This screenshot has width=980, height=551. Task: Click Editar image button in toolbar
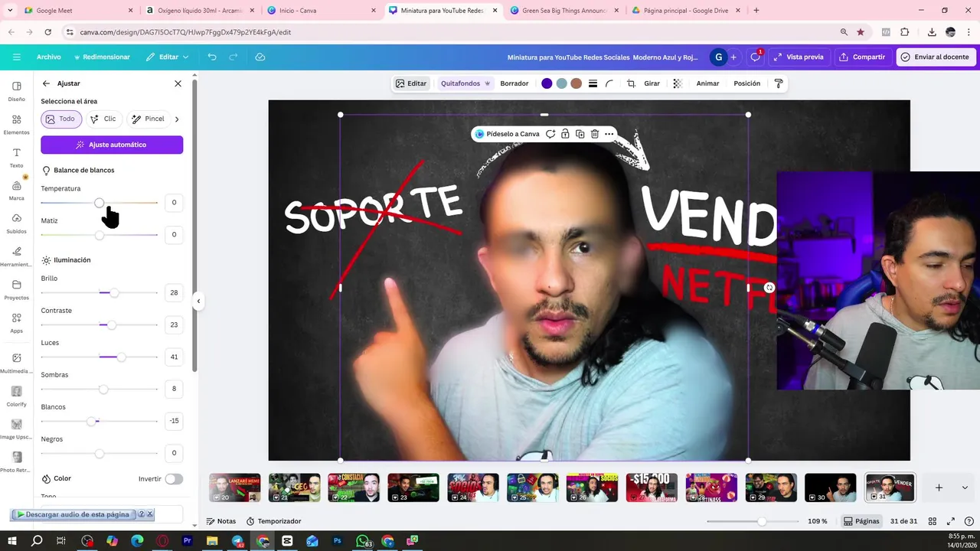tap(411, 83)
